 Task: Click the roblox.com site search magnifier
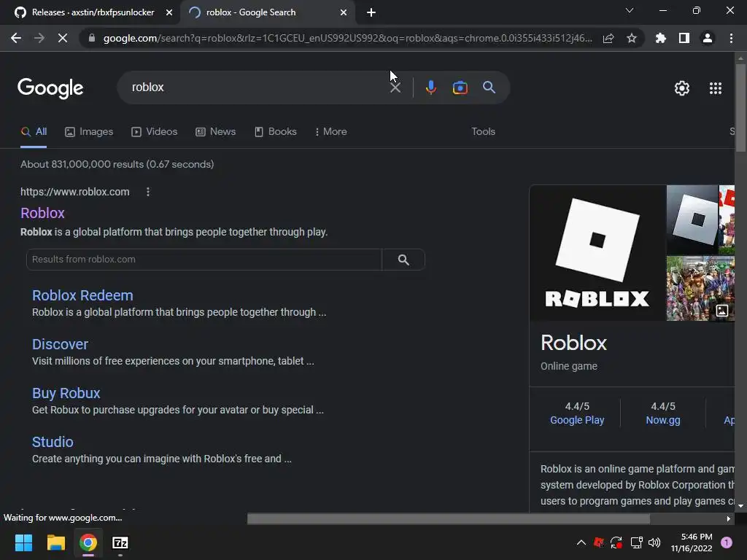(403, 260)
